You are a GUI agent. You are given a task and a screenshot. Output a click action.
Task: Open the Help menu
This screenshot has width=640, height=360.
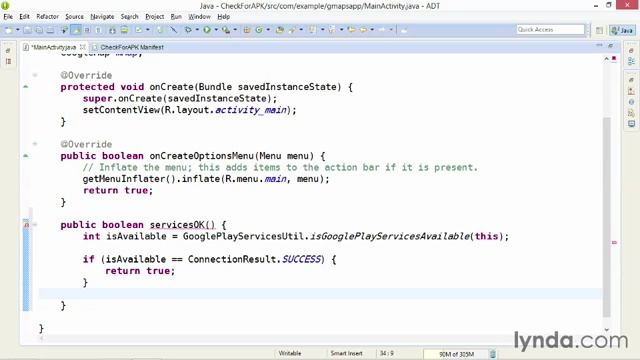(x=224, y=17)
